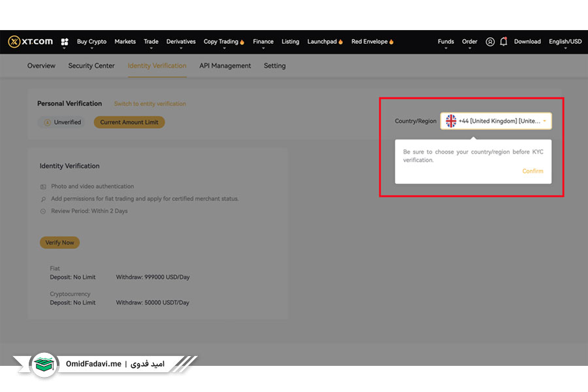Open the Order dropdown
This screenshot has width=588, height=392.
pos(470,42)
